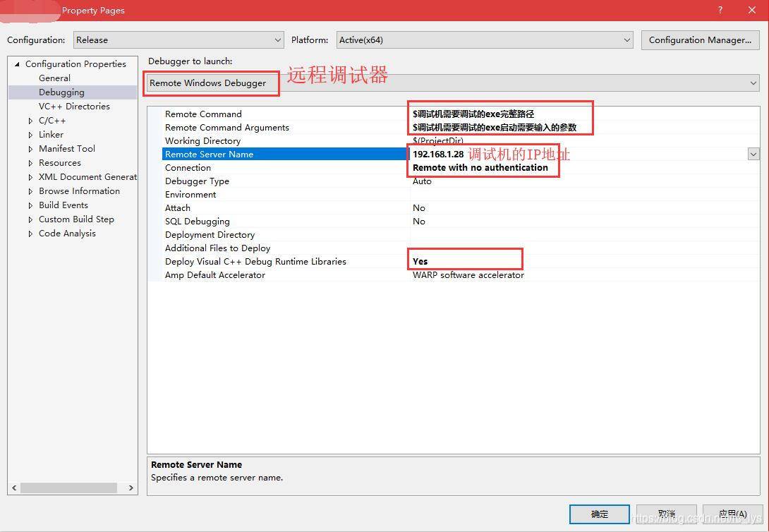
Task: Open the Configuration dropdown showing Release
Action: (x=178, y=40)
